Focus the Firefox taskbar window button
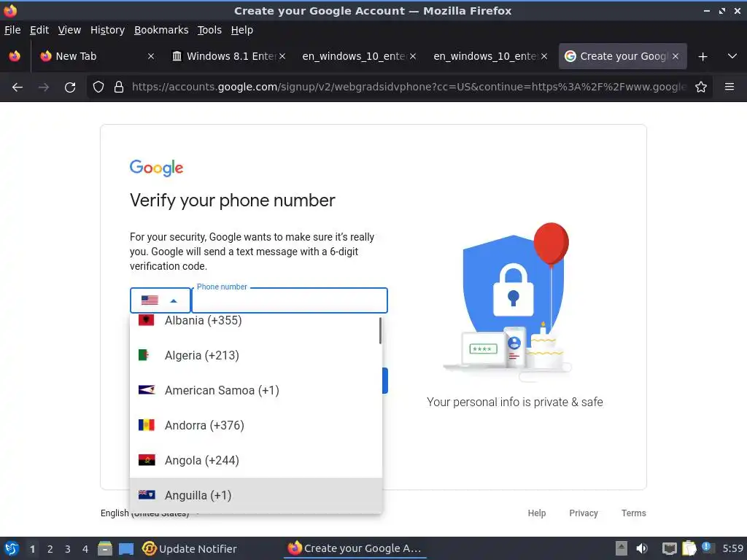Viewport: 747px width, 560px height. pyautogui.click(x=355, y=548)
